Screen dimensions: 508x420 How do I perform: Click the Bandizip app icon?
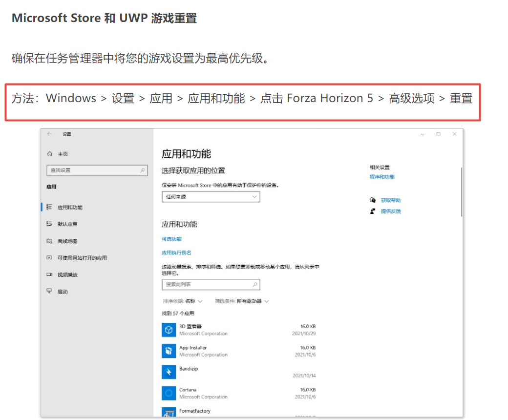point(169,372)
